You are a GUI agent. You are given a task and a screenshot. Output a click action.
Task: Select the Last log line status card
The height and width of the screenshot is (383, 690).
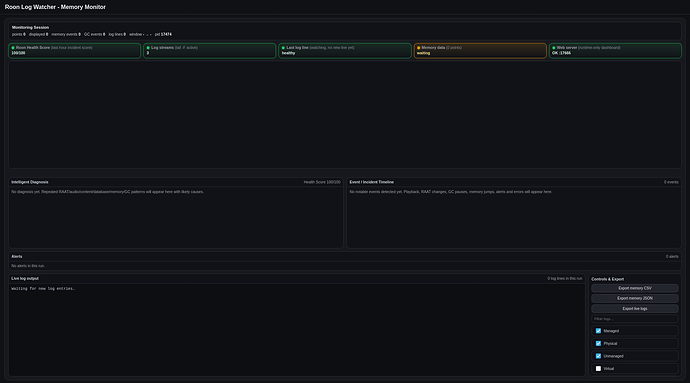(x=345, y=51)
